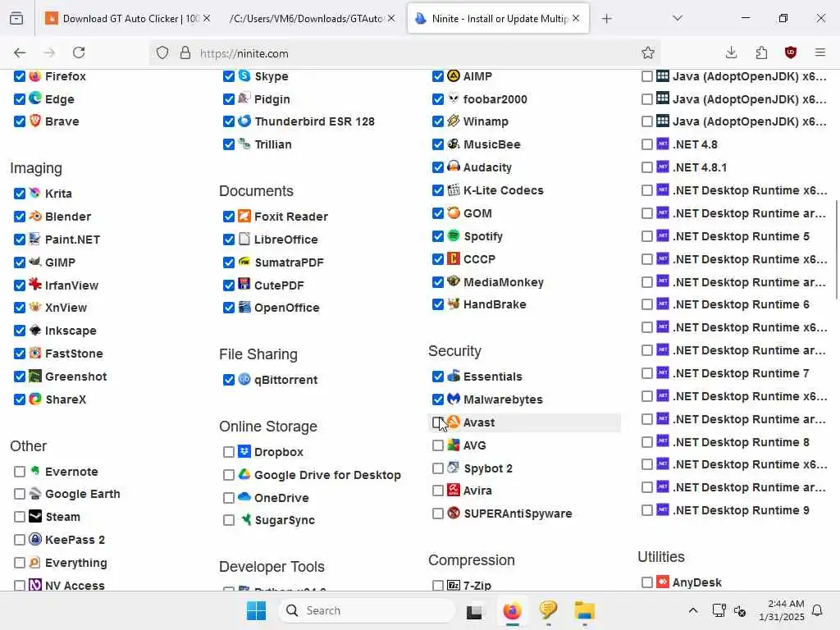Image resolution: width=840 pixels, height=630 pixels.
Task: Open Firefox View button
Action: [16, 18]
